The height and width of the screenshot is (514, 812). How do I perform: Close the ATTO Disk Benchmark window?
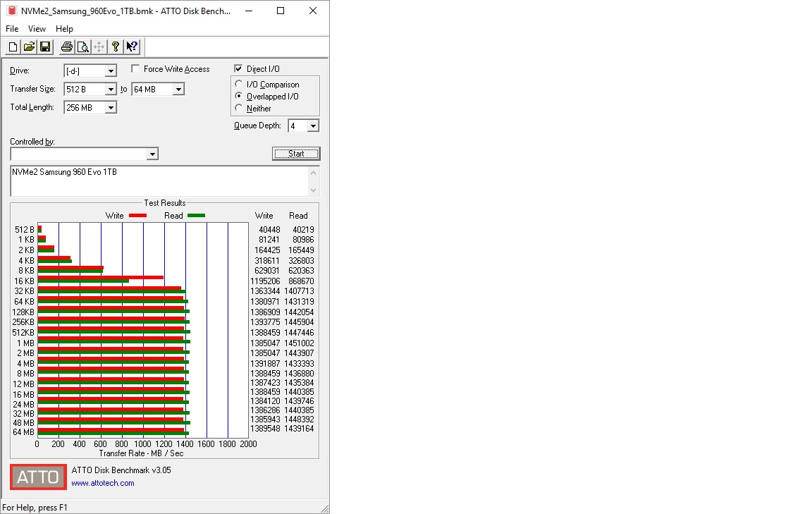click(313, 11)
